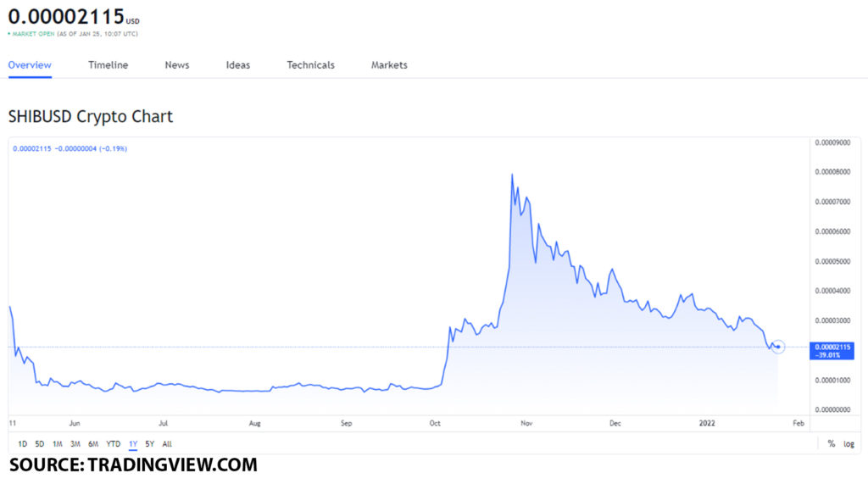Select the YTD time range
This screenshot has height=484, width=868.
click(x=113, y=443)
